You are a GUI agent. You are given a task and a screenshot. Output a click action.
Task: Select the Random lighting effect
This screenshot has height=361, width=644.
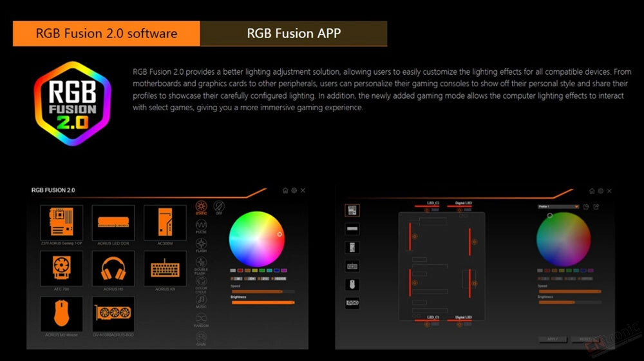(x=201, y=318)
